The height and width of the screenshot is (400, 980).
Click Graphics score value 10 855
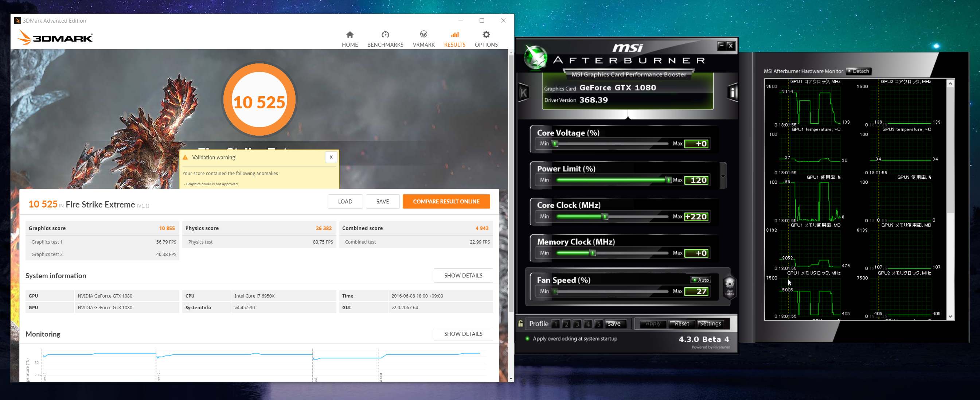167,228
